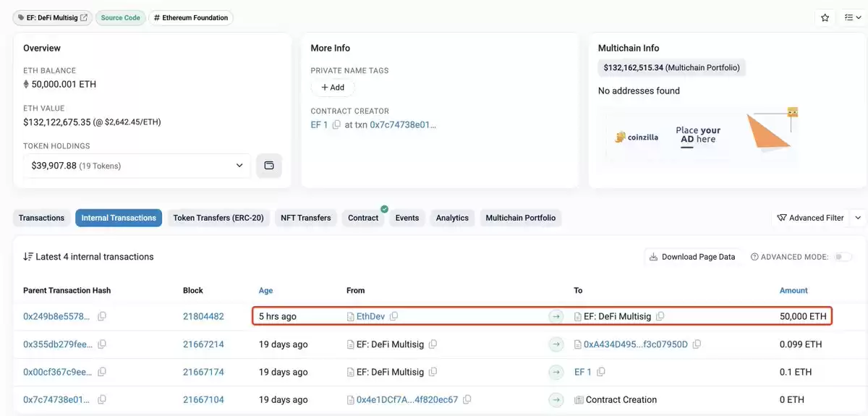The height and width of the screenshot is (416, 868).
Task: Click the star favorite icon
Action: (x=825, y=17)
